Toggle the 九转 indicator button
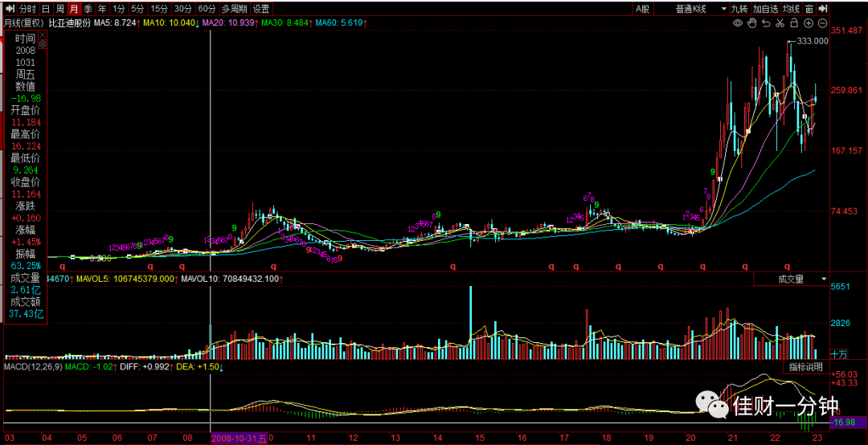 [739, 9]
